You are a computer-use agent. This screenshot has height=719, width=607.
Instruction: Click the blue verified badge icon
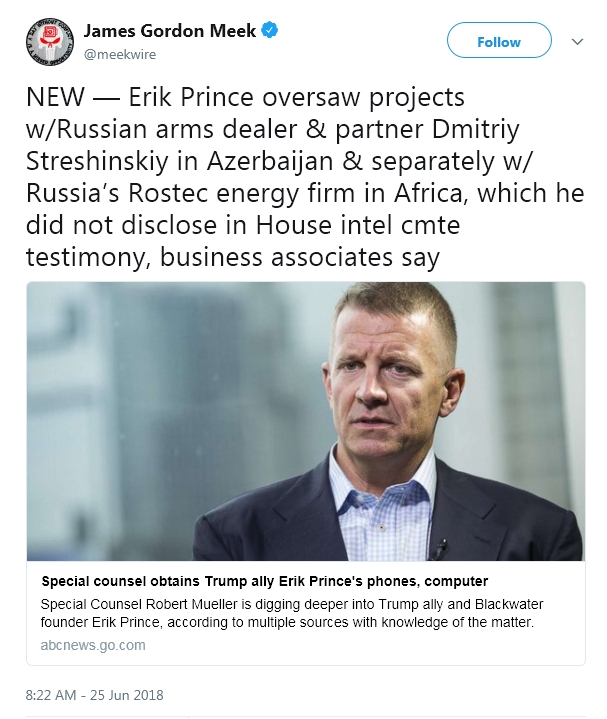click(270, 30)
